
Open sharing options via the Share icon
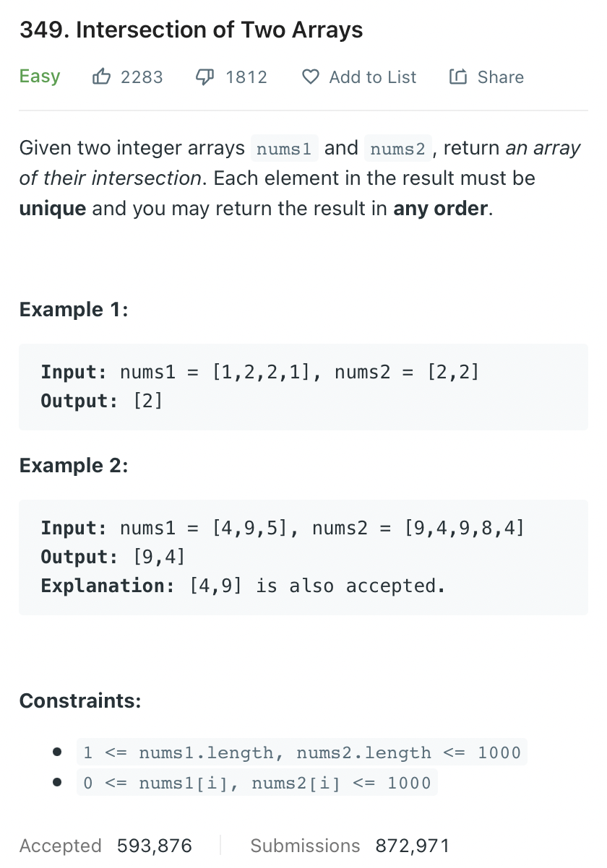click(x=458, y=76)
